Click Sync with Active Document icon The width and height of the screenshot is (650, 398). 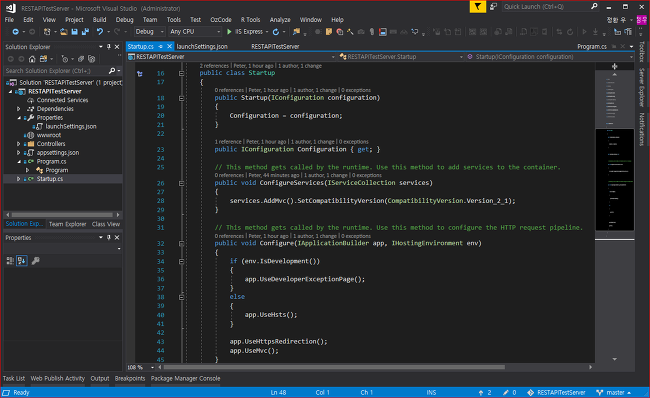pos(44,59)
